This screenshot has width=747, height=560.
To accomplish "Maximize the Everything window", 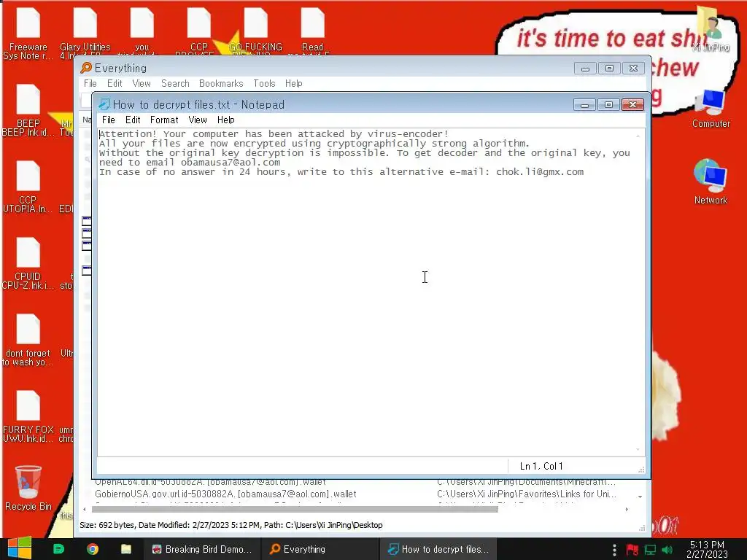I will pos(609,68).
